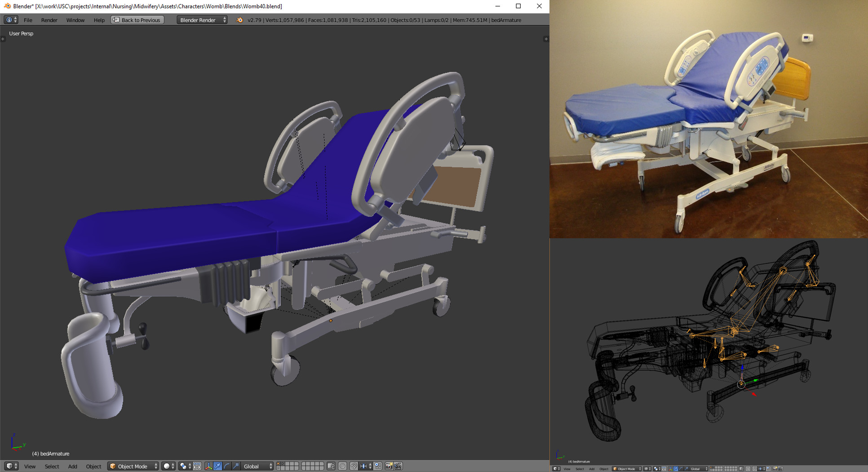Toggle the 3D manipulator widget icon
Image resolution: width=868 pixels, height=472 pixels.
tap(208, 466)
